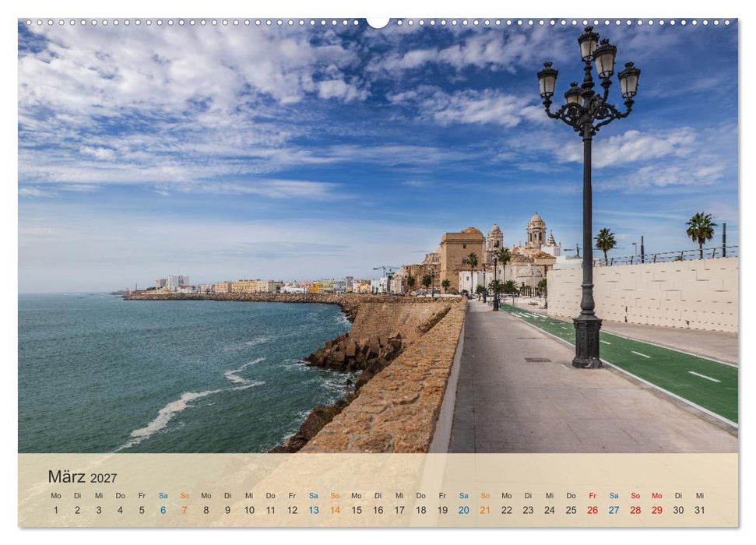Select date 24 in the calendar row
The width and height of the screenshot is (756, 545).
[550, 510]
